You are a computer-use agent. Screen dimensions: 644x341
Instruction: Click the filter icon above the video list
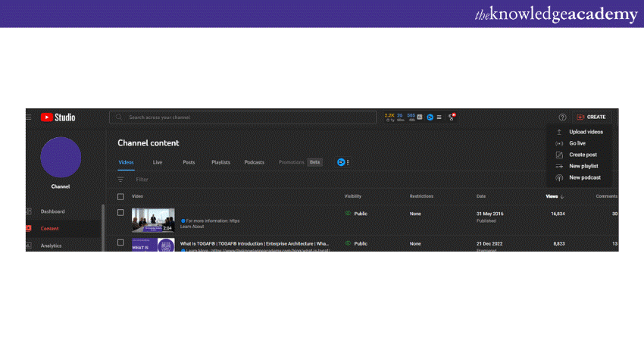[120, 180]
